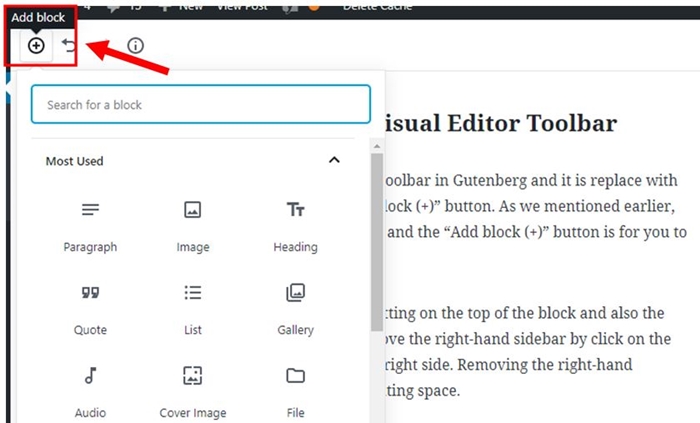The image size is (700, 423).
Task: Click the paragraph about right-hand sidebar
Action: (528, 352)
